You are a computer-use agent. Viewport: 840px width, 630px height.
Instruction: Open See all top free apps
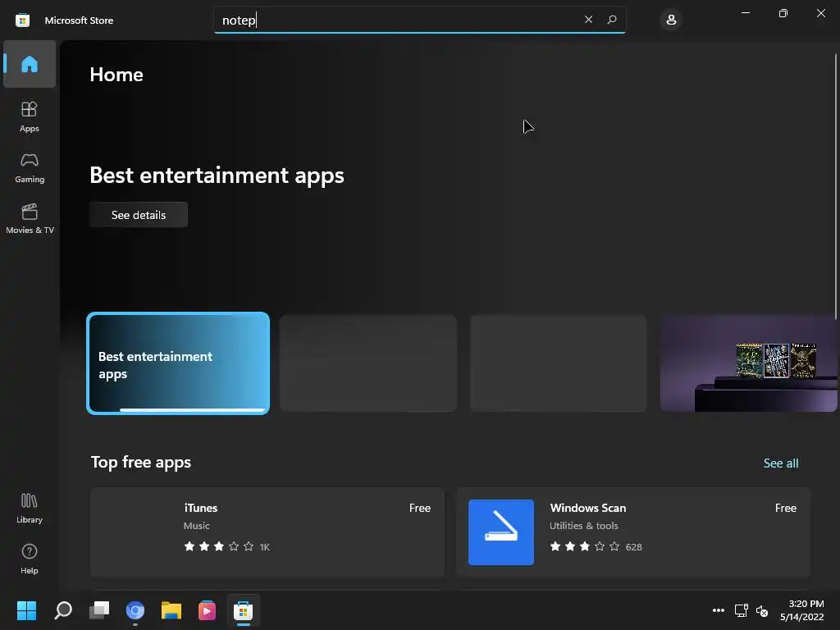click(781, 463)
